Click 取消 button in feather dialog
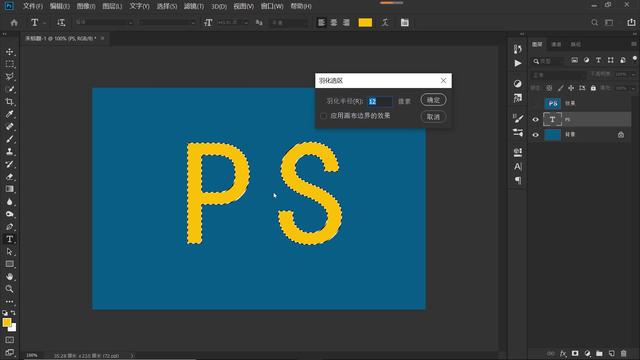Screen dimensions: 640x360 433,117
